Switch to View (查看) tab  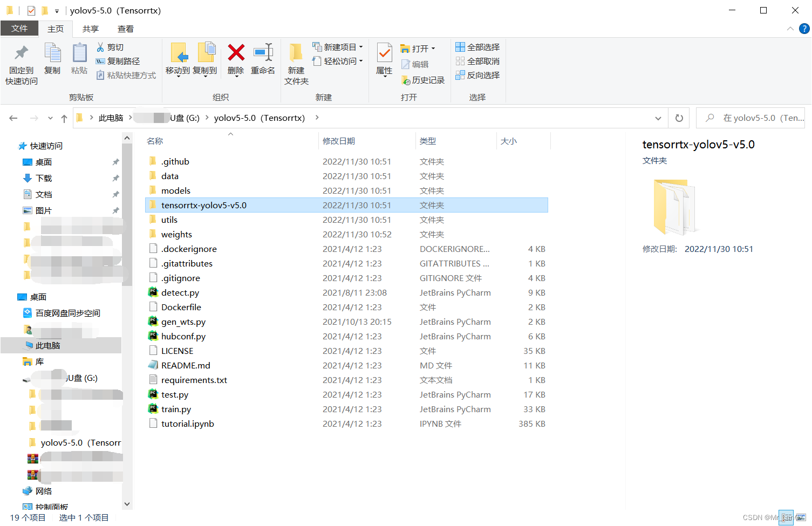[x=126, y=29]
